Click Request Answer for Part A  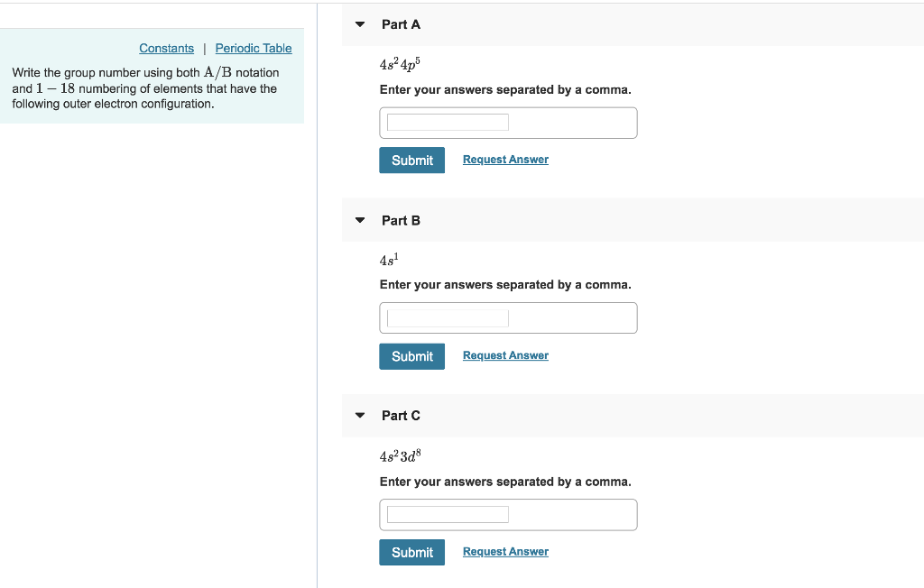(505, 159)
